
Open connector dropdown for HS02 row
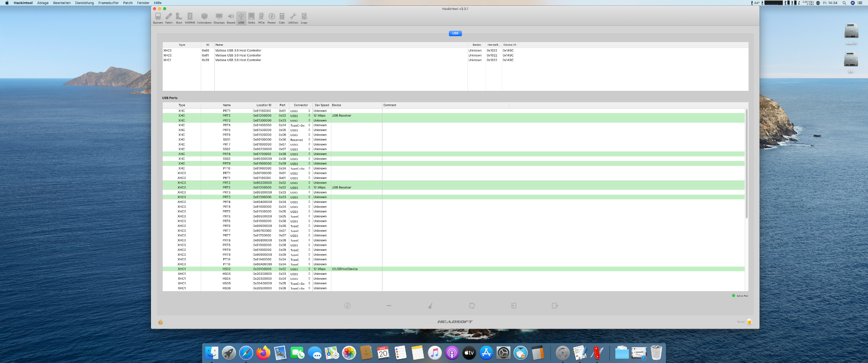tap(301, 269)
